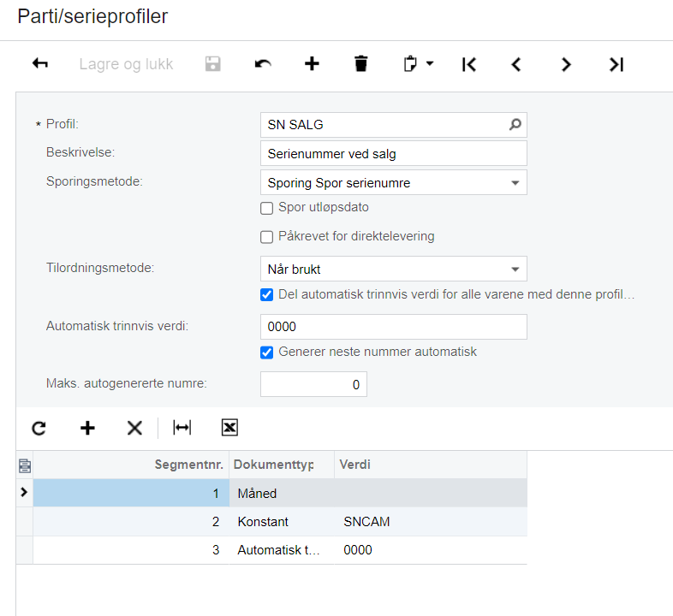Click the Segmentnr. column header
673x616 pixels.
131,465
